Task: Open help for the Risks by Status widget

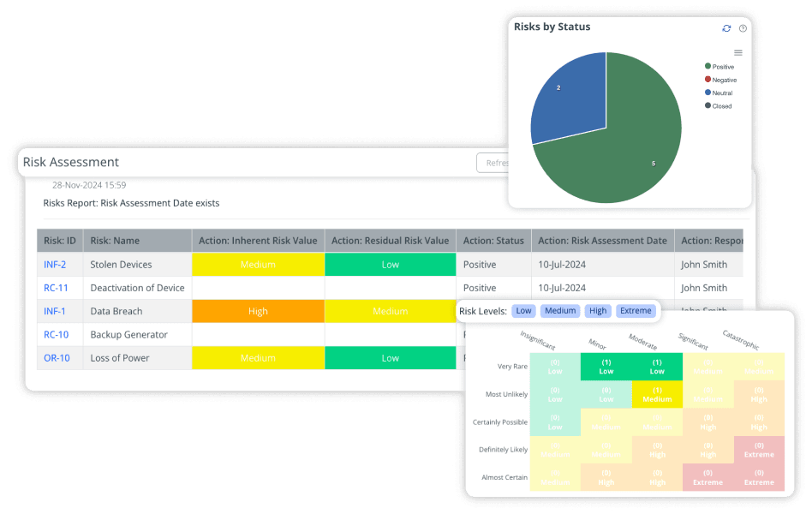Action: click(743, 28)
